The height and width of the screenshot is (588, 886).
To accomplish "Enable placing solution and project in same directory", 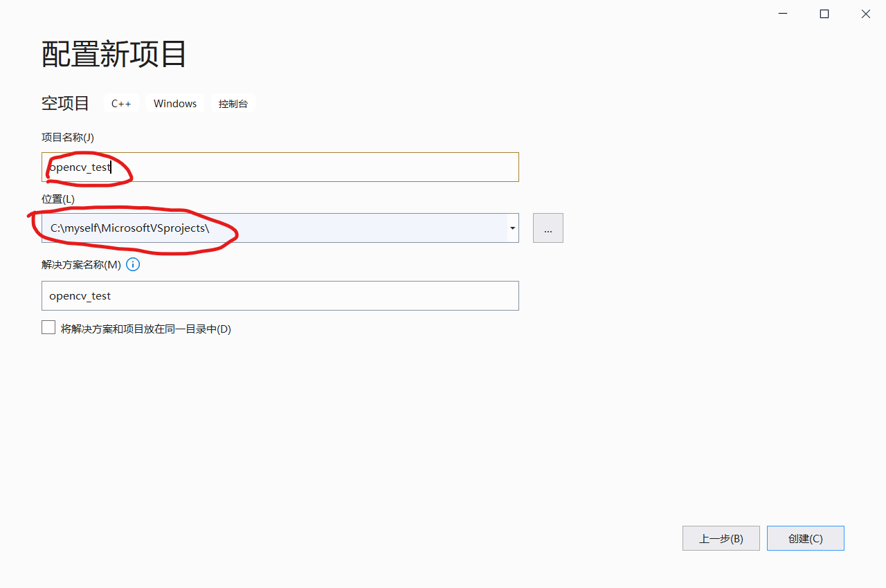I will 48,328.
